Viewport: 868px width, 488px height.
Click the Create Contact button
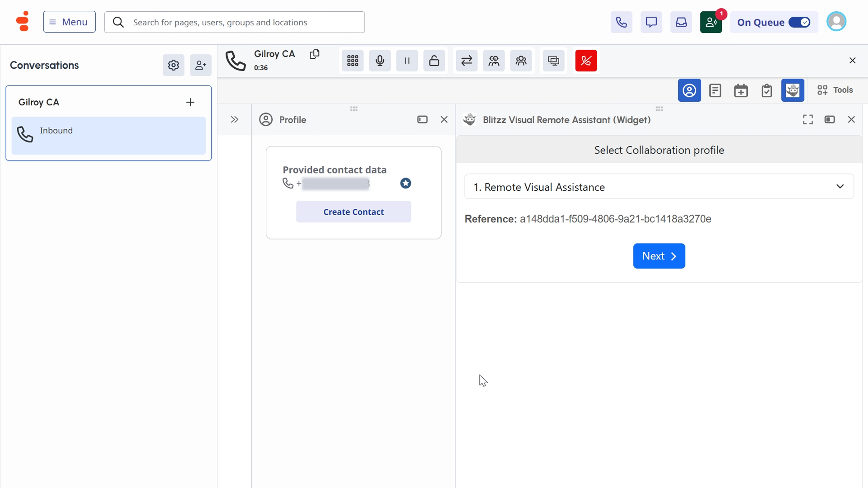click(354, 212)
